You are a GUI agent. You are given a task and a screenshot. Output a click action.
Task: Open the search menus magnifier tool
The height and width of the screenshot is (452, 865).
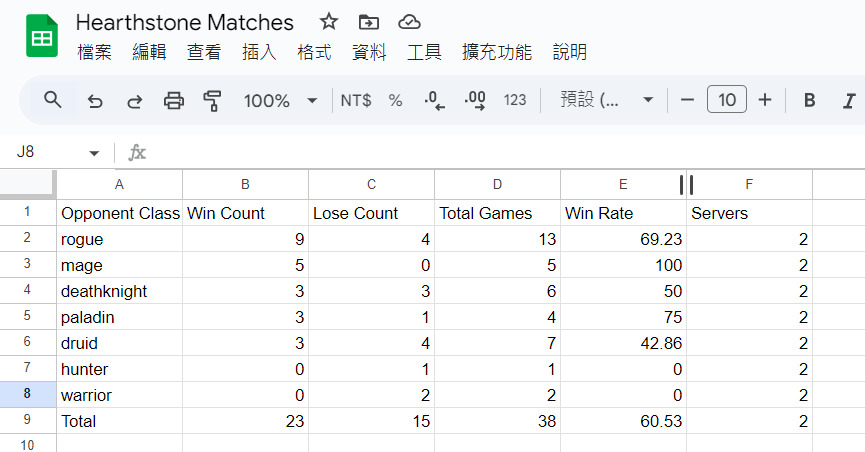click(x=53, y=100)
